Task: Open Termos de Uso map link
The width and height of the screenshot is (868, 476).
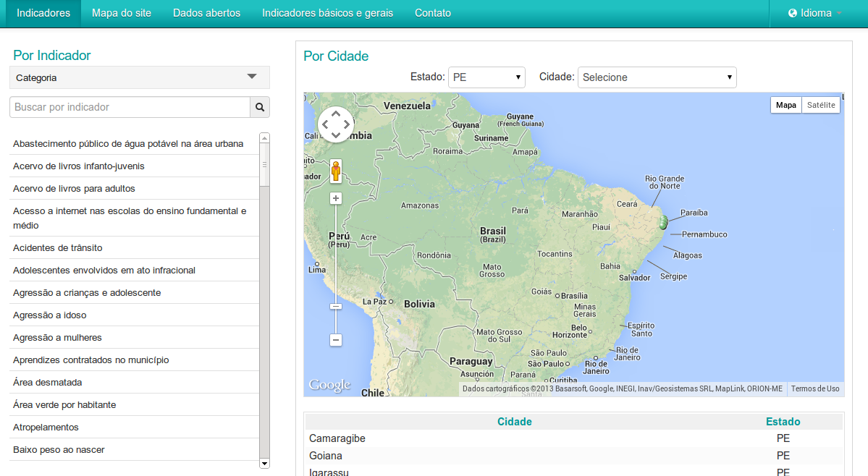Action: [815, 388]
